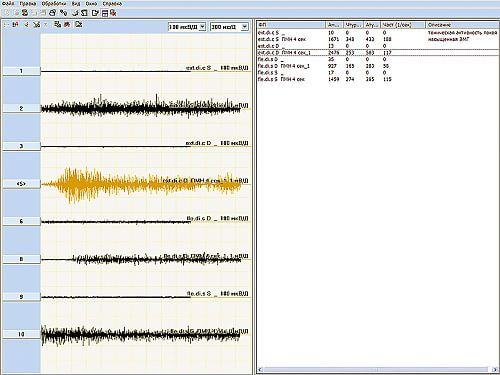This screenshot has width=500, height=375.
Task: Select the trace 2 channel label button
Action: tap(21, 108)
